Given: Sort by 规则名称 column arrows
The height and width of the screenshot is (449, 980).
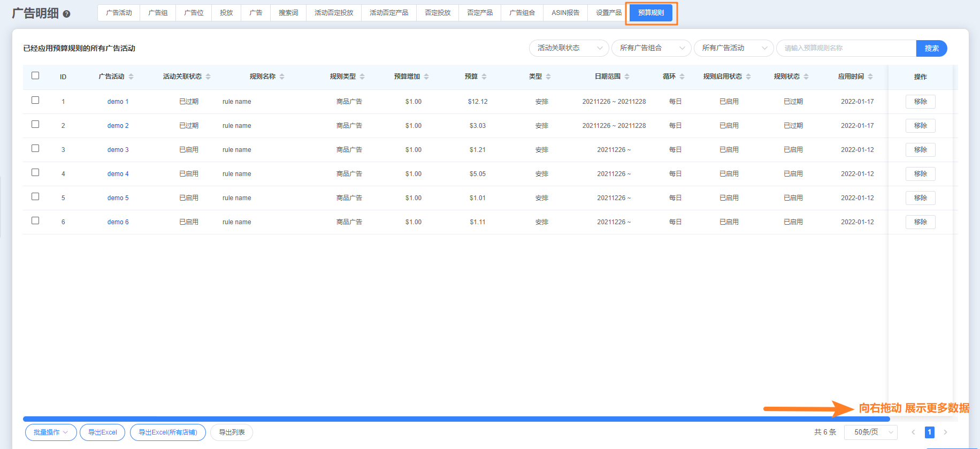Looking at the screenshot, I should point(282,77).
